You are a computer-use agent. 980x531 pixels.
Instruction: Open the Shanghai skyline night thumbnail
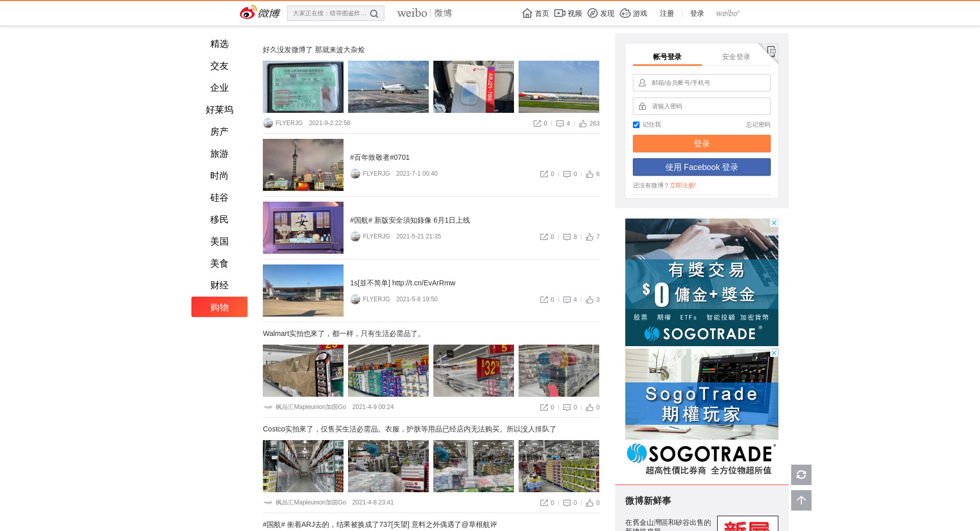(x=303, y=165)
